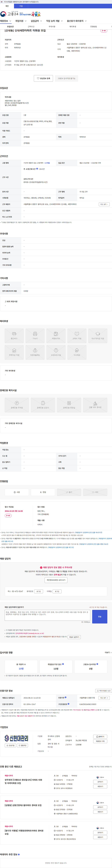This screenshot has width=112, height=868.
Task: Select the 우대사항 section tab
Action: 52,27
